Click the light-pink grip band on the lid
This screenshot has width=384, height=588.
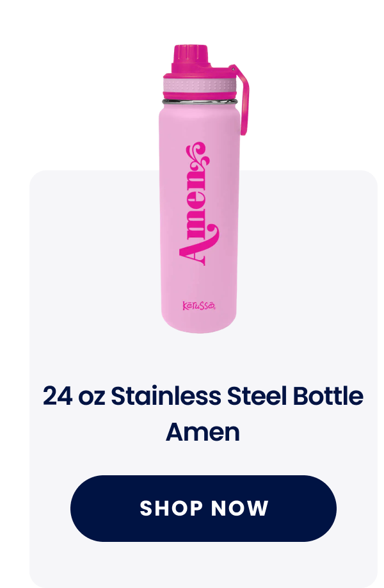199,84
